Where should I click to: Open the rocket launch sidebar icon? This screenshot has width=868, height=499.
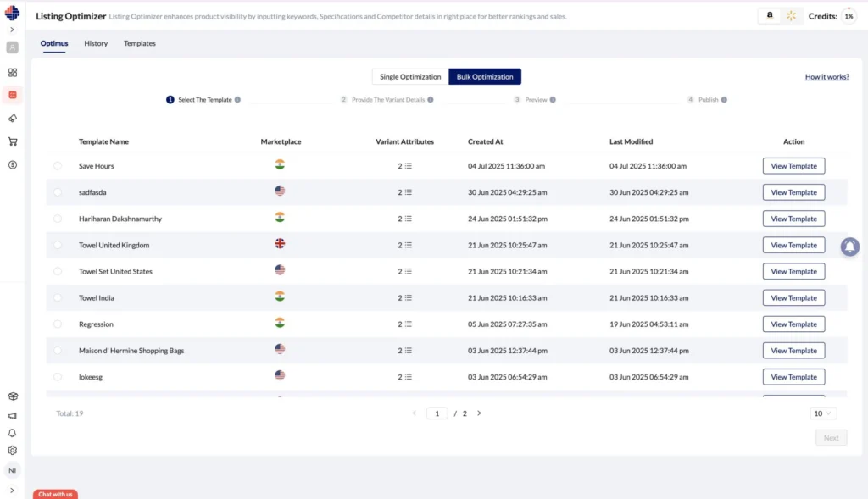[x=12, y=119]
